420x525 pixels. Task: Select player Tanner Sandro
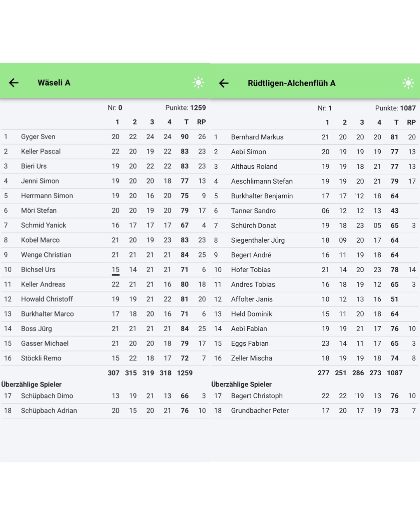(253, 211)
